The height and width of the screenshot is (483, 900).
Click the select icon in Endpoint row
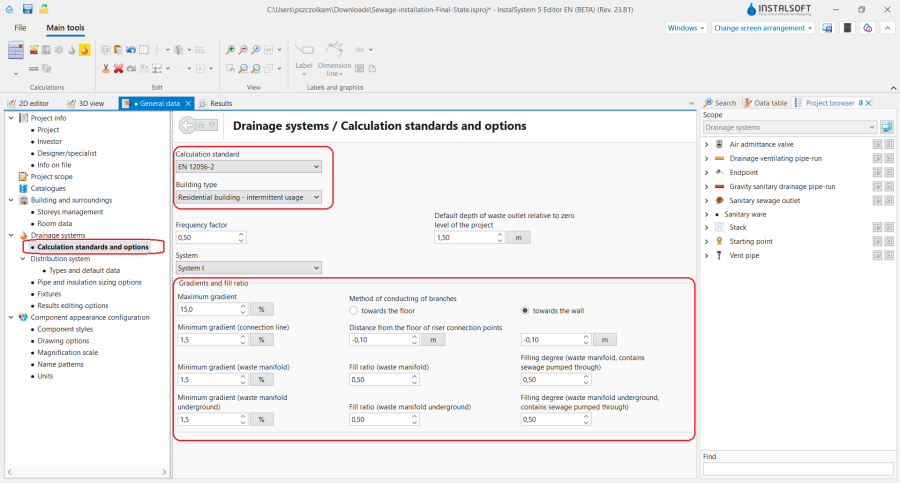(877, 172)
